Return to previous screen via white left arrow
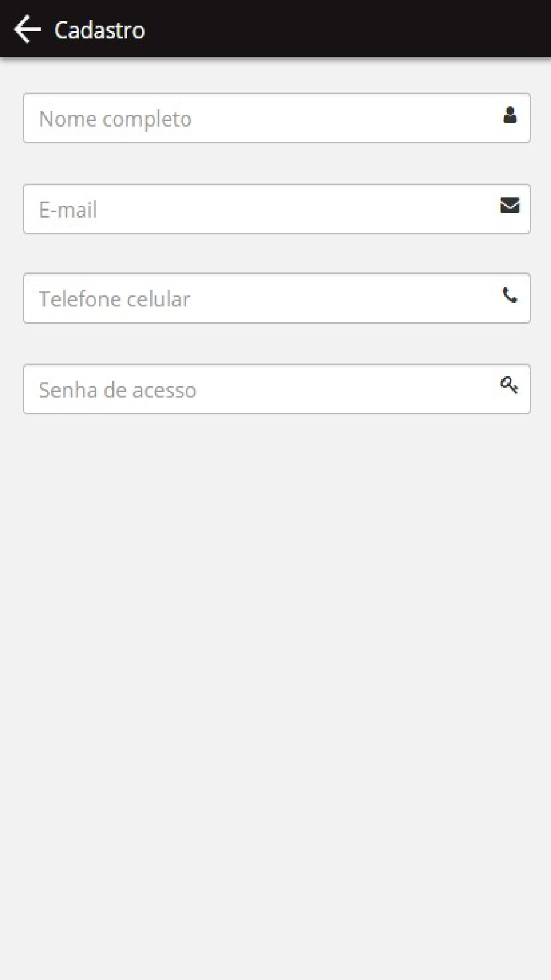Image resolution: width=551 pixels, height=980 pixels. click(28, 29)
